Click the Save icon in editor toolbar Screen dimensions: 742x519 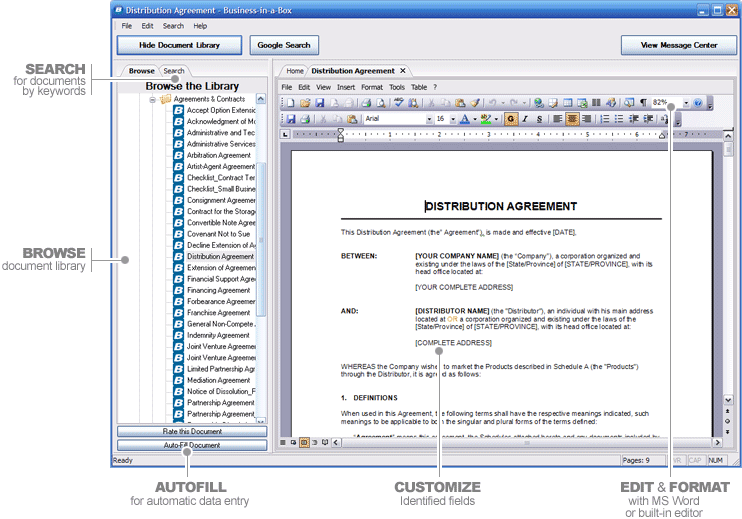pyautogui.click(x=319, y=103)
